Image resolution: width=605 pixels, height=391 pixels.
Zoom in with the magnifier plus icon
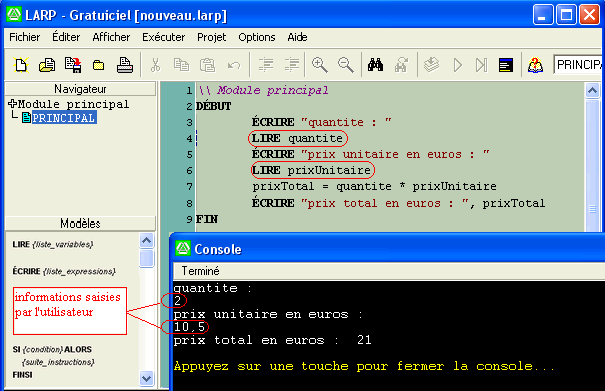[x=320, y=65]
